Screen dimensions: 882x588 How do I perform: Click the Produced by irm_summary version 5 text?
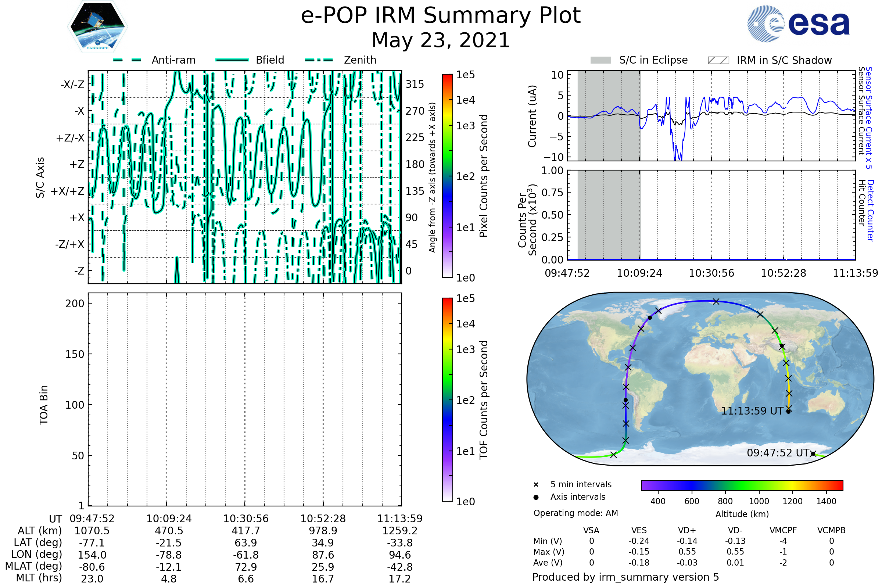click(x=625, y=577)
